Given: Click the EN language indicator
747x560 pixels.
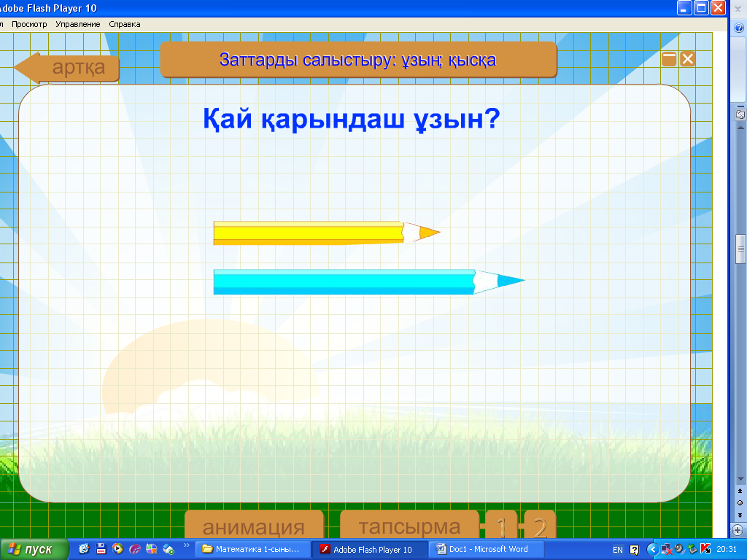Looking at the screenshot, I should coord(618,550).
